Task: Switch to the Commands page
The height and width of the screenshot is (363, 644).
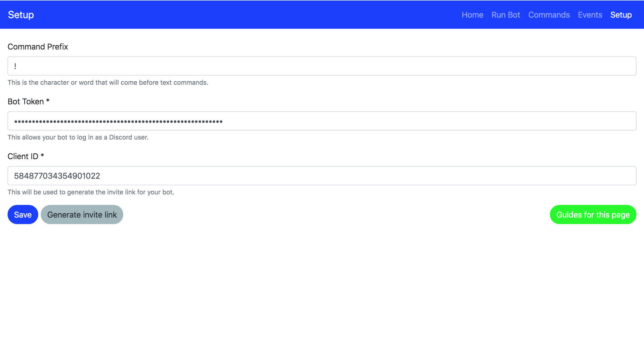Action: pyautogui.click(x=549, y=15)
